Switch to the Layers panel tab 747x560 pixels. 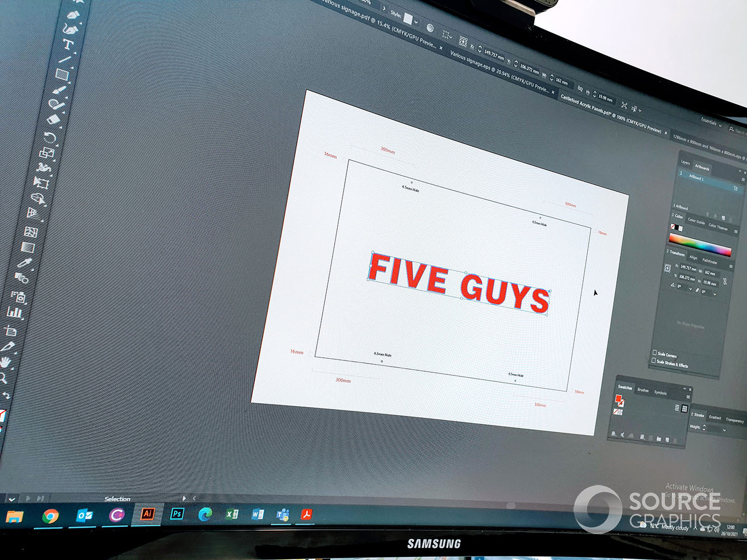[685, 162]
